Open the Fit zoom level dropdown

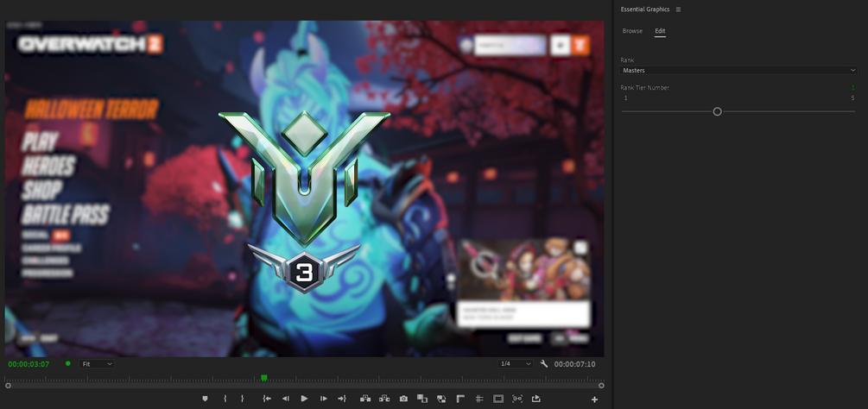[97, 363]
